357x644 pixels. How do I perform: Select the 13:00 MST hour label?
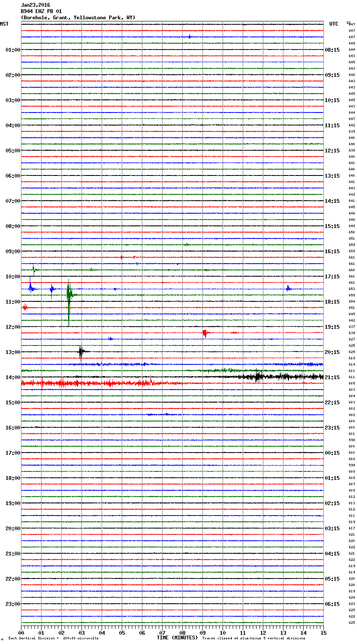[13, 352]
